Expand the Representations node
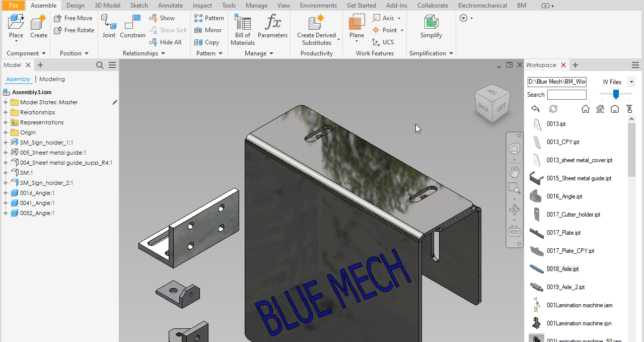 coord(6,122)
